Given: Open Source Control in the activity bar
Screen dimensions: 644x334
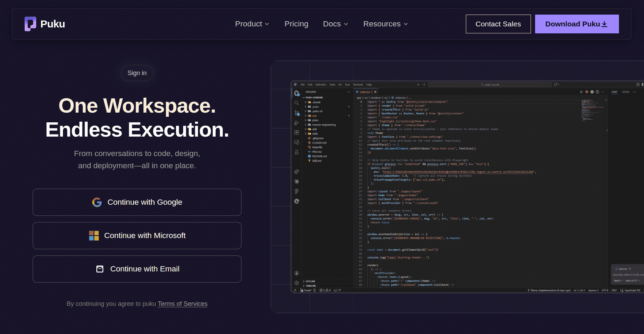Looking at the screenshot, I should (x=297, y=113).
